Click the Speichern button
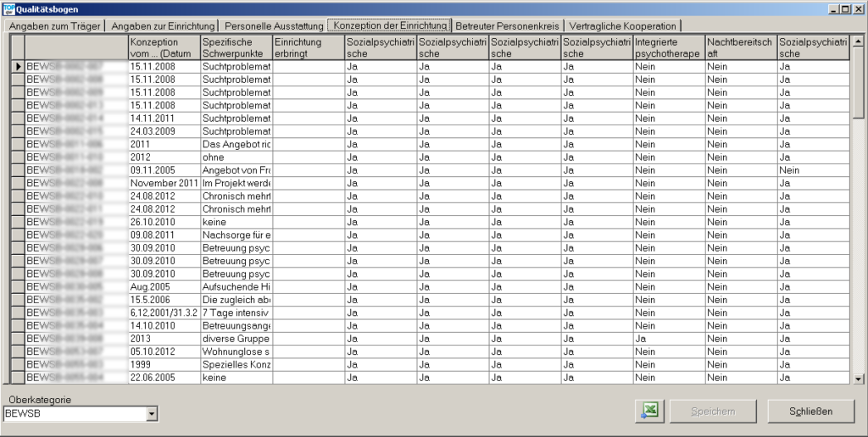Image resolution: width=868 pixels, height=437 pixels. (x=712, y=412)
